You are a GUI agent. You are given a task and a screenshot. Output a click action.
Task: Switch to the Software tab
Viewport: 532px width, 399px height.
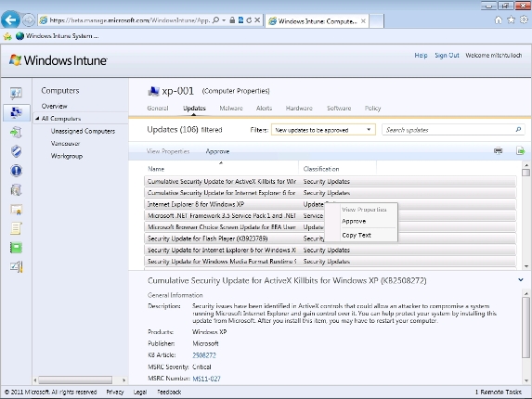tap(339, 109)
